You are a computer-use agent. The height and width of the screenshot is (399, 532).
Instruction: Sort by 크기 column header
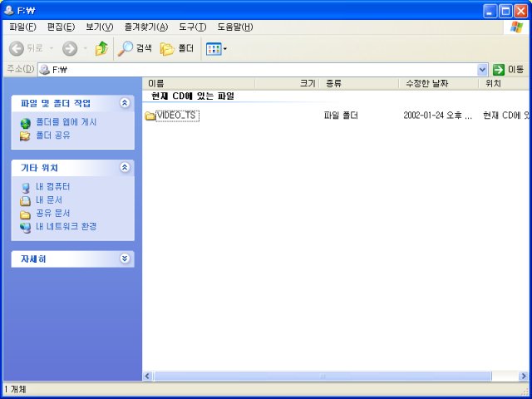coord(287,83)
